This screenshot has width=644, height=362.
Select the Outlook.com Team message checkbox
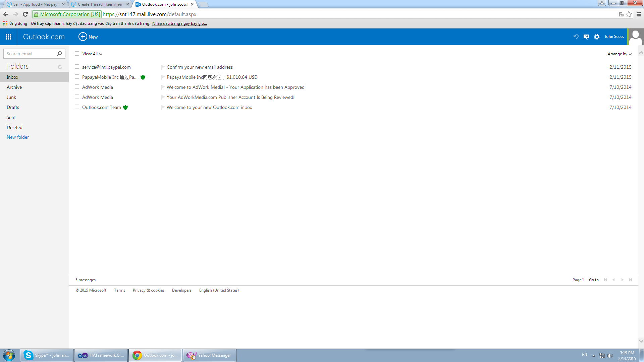(77, 107)
